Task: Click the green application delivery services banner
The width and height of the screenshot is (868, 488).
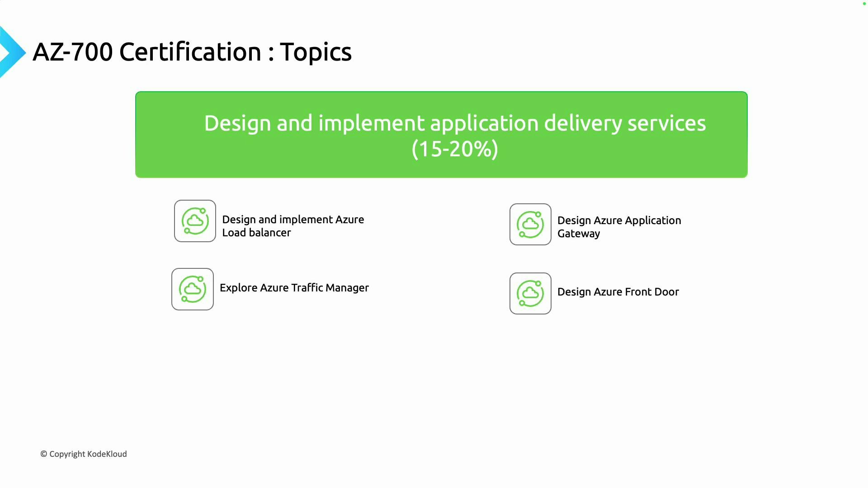Action: (x=441, y=134)
